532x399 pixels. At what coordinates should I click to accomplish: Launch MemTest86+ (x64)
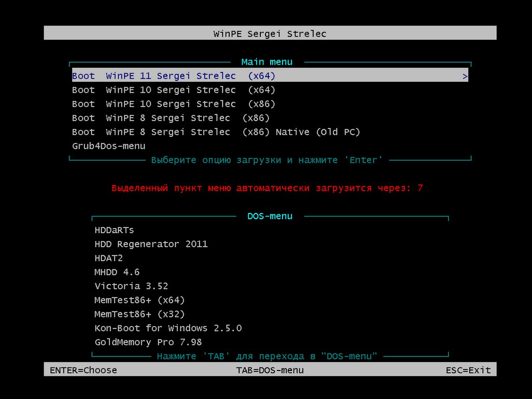coord(139,301)
